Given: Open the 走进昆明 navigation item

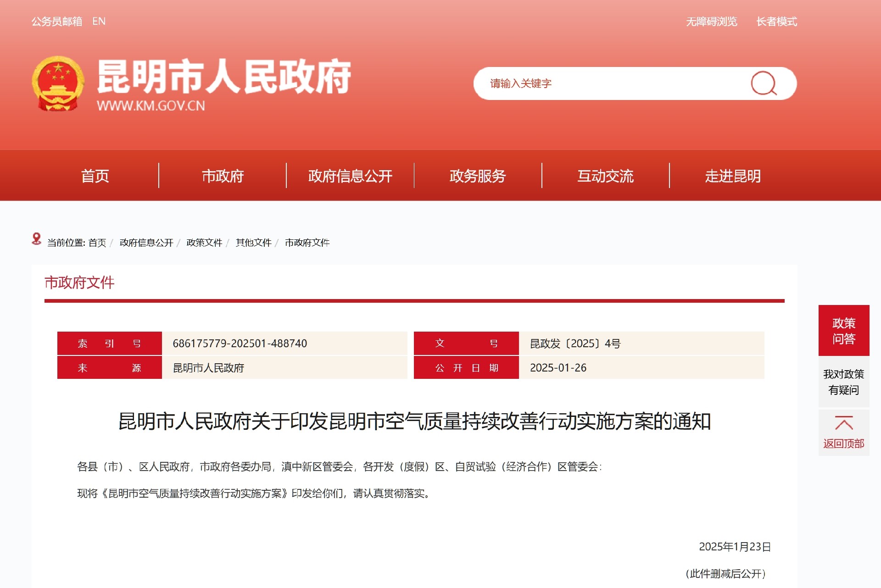Looking at the screenshot, I should coord(733,176).
